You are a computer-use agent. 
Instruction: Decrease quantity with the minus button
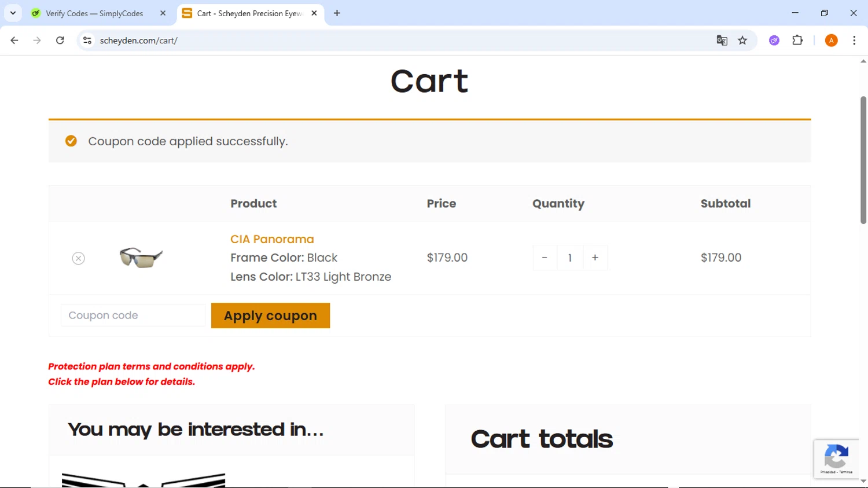[x=545, y=258]
